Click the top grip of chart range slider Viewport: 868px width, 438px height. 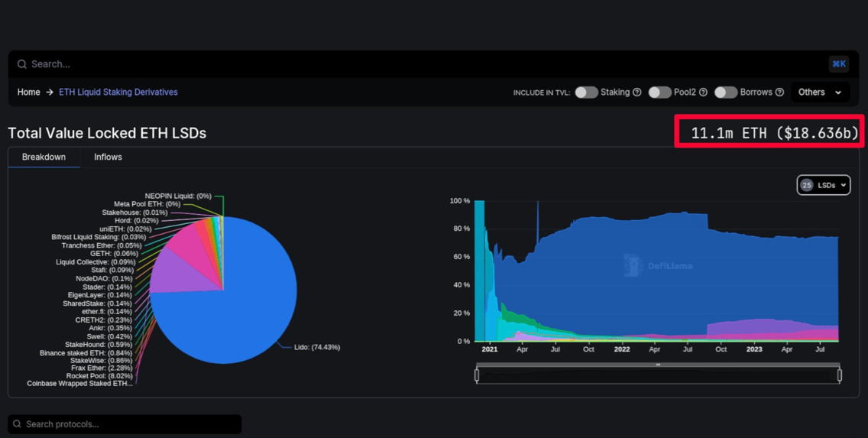(x=658, y=365)
